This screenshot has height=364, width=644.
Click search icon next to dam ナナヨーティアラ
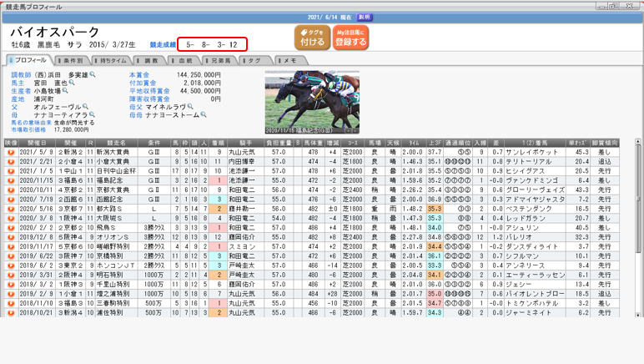click(93, 115)
